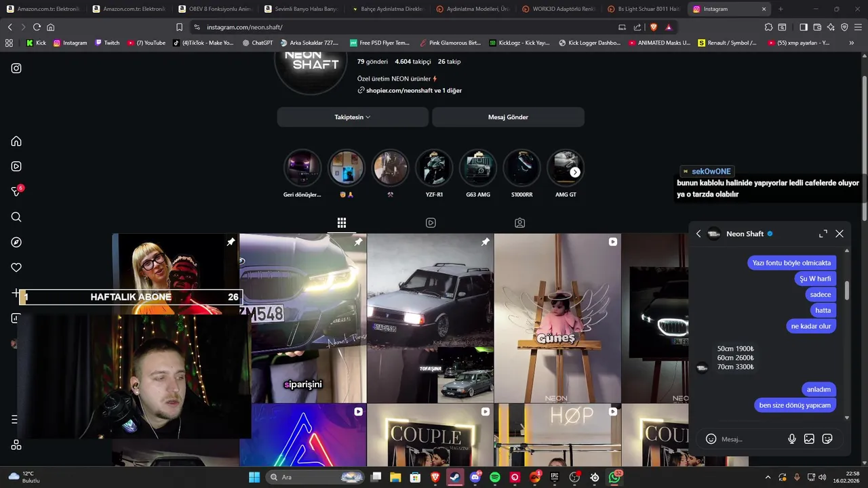Open Spotify from the taskbar
The image size is (868, 488).
click(x=495, y=477)
